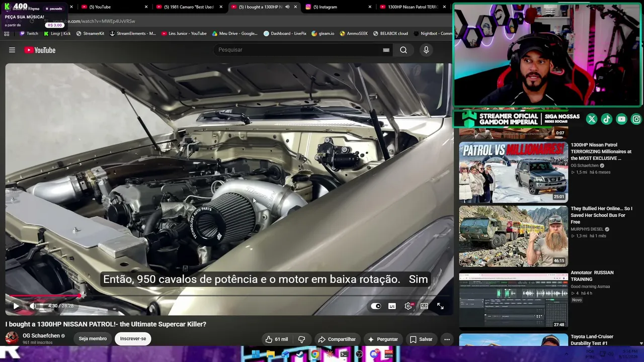Viewport: 644px width, 362px height.
Task: Open the on-screen keyboard in search box
Action: tap(386, 50)
